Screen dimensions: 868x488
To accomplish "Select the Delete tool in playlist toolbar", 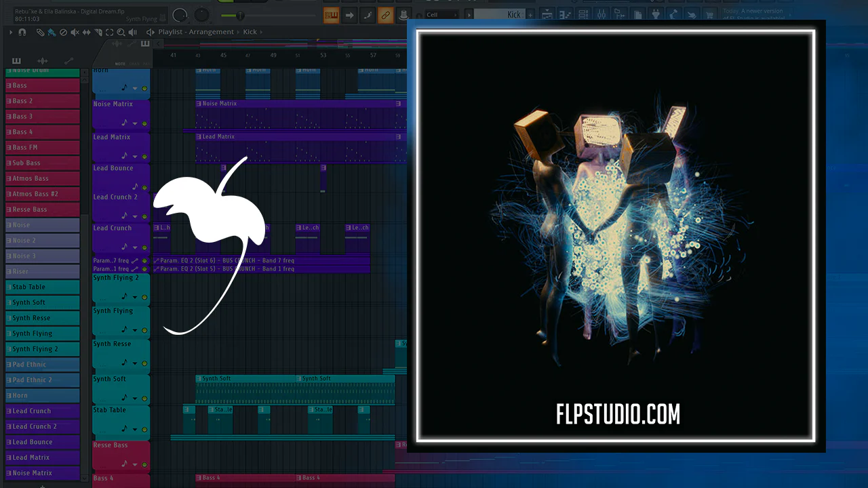I will pos(63,32).
